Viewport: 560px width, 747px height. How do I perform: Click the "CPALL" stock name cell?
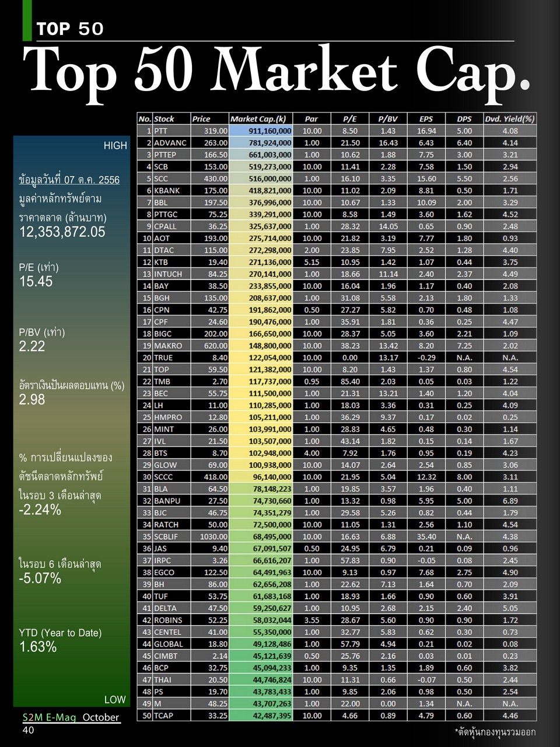[x=171, y=226]
